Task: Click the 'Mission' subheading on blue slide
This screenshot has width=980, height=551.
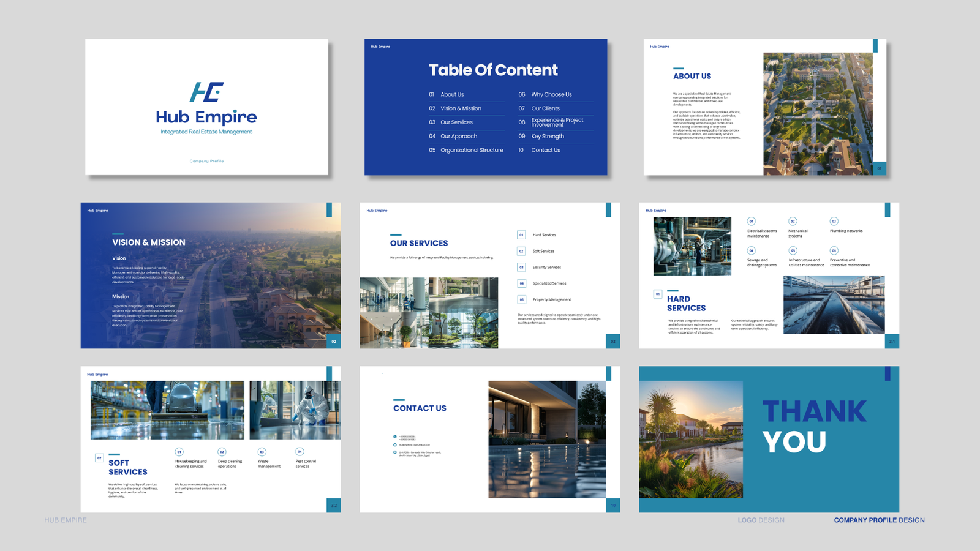Action: pyautogui.click(x=121, y=296)
